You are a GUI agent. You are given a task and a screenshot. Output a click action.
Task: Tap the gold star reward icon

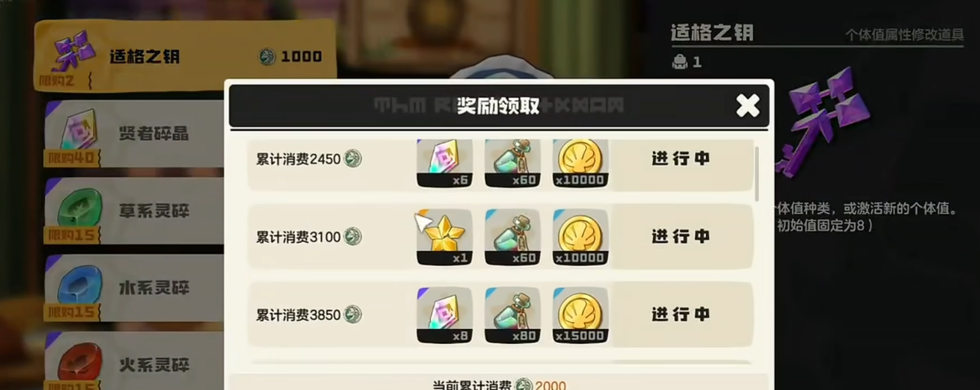[x=445, y=237]
